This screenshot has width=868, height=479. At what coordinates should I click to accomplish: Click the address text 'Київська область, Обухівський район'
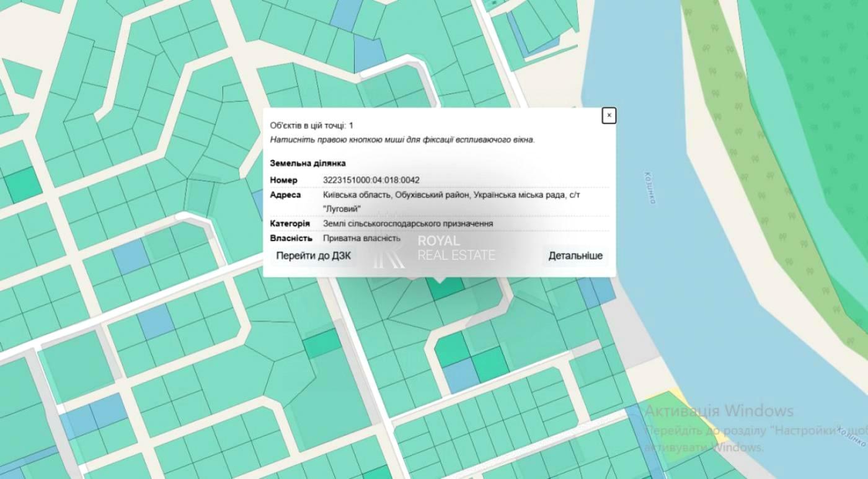[x=396, y=195]
